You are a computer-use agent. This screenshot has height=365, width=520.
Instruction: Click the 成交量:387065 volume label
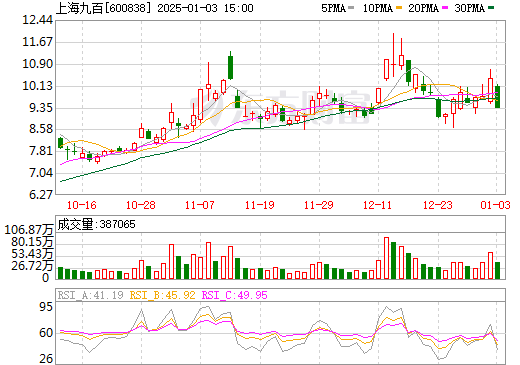pos(96,224)
